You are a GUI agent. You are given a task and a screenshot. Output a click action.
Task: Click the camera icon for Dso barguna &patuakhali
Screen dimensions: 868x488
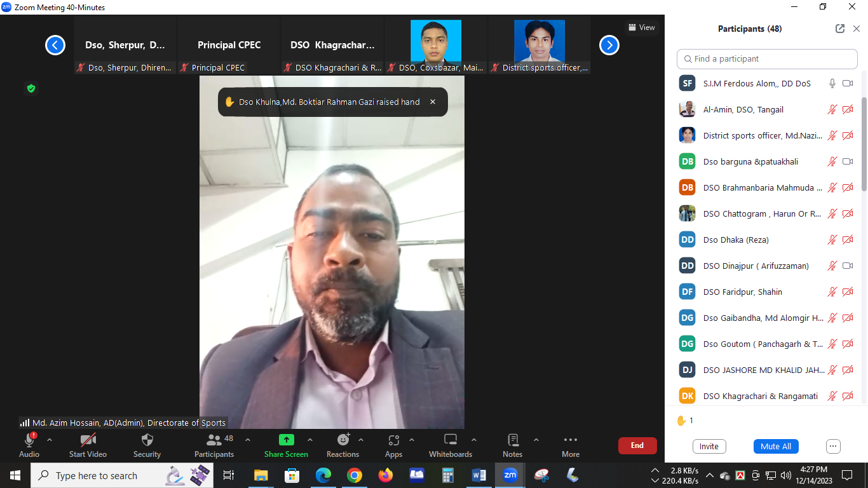pyautogui.click(x=848, y=161)
